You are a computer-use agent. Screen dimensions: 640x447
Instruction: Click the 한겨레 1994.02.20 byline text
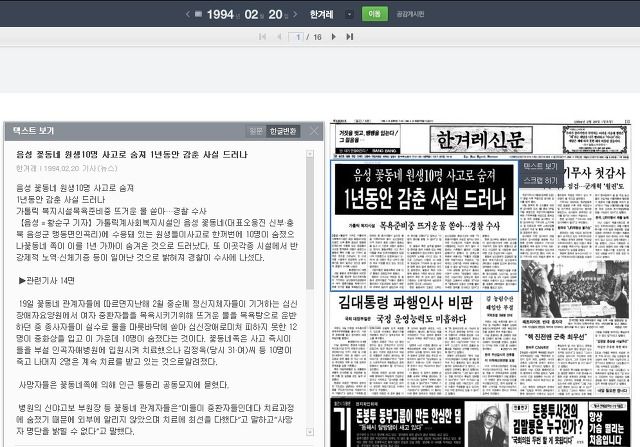point(67,168)
